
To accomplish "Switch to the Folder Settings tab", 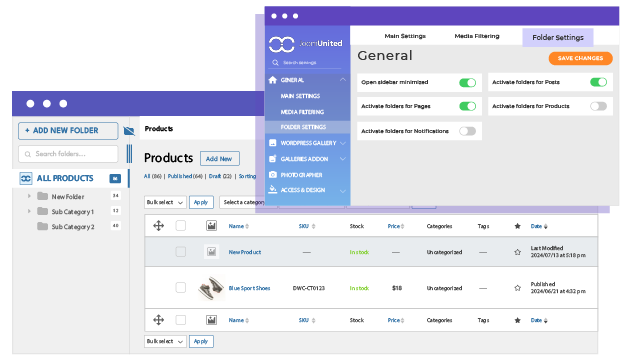I will tap(558, 37).
